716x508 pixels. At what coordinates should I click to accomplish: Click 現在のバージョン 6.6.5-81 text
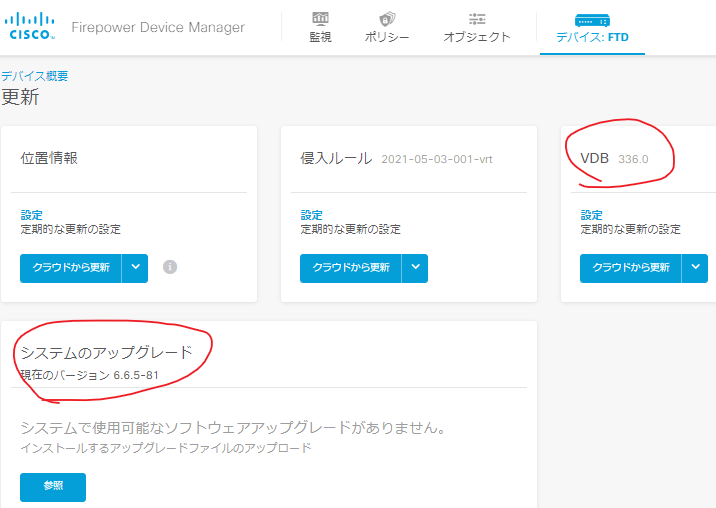(x=90, y=375)
